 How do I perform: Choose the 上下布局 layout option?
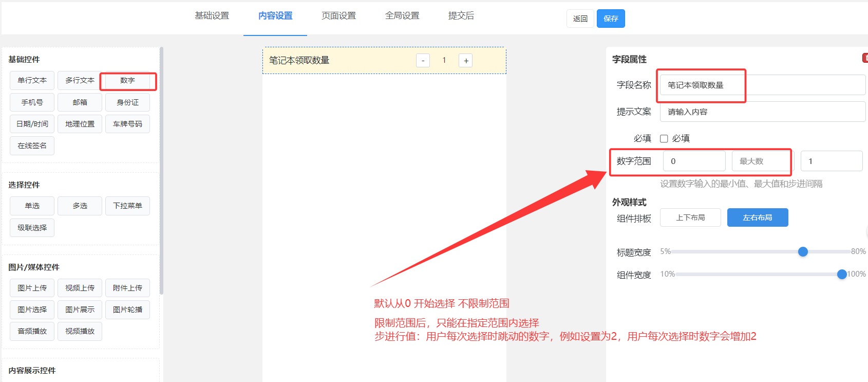pyautogui.click(x=690, y=217)
